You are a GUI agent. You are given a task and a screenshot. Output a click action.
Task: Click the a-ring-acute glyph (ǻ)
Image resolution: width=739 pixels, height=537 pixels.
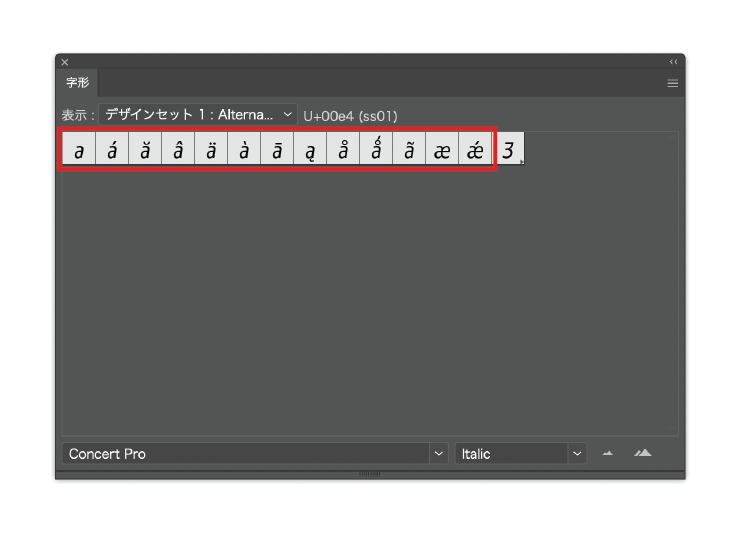pos(376,151)
